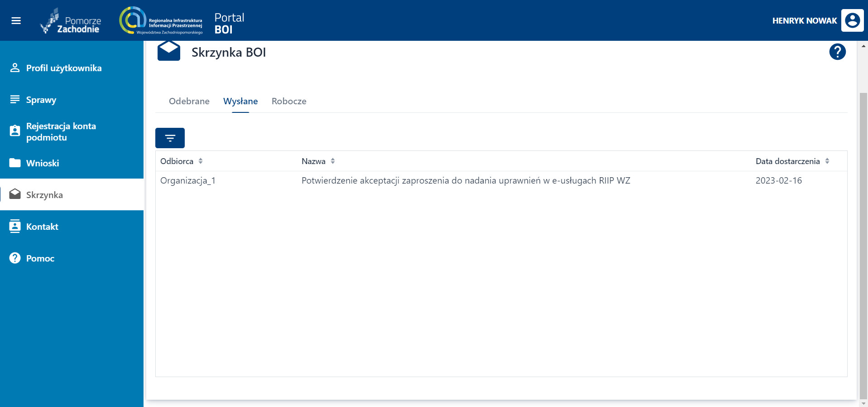This screenshot has height=407, width=868.
Task: Open Rejestracja konta podmiotu page
Action: click(61, 131)
